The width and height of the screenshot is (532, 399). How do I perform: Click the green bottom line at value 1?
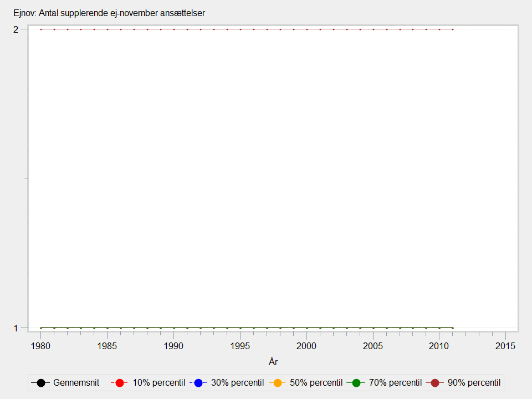pos(247,328)
